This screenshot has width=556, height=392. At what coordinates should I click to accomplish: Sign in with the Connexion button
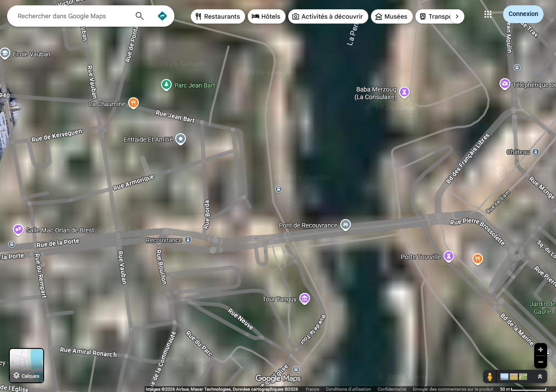tap(523, 14)
